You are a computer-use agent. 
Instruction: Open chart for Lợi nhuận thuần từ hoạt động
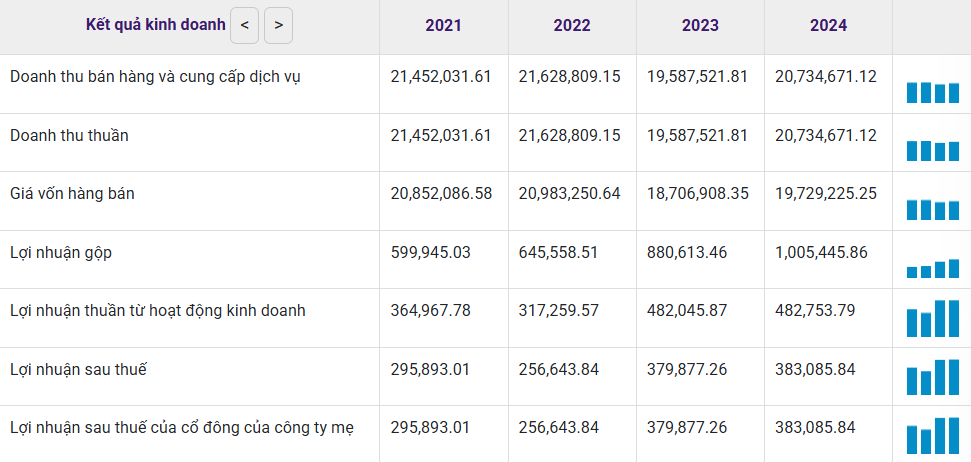tap(932, 318)
